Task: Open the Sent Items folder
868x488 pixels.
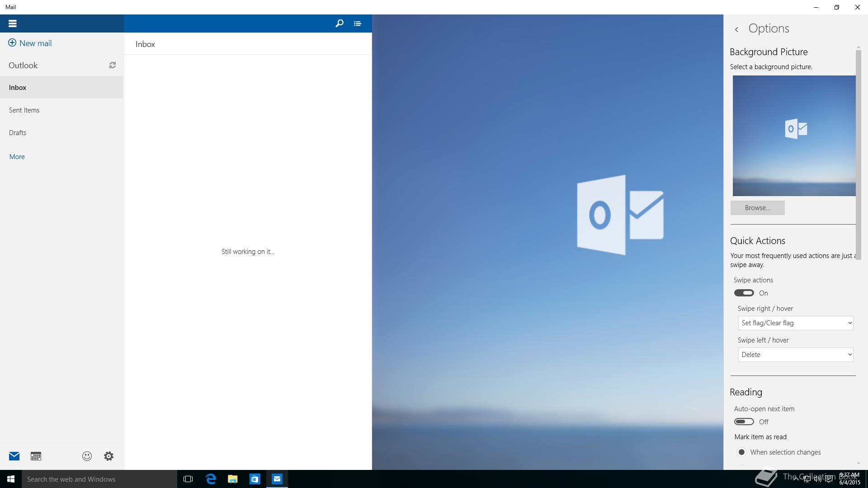Action: pos(61,110)
